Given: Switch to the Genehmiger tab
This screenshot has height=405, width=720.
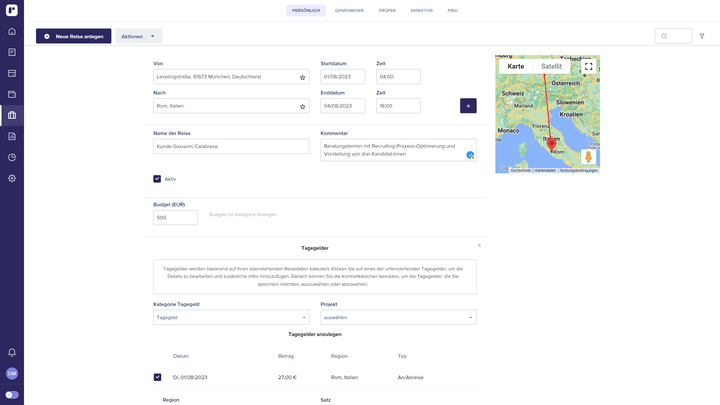Looking at the screenshot, I should point(349,10).
